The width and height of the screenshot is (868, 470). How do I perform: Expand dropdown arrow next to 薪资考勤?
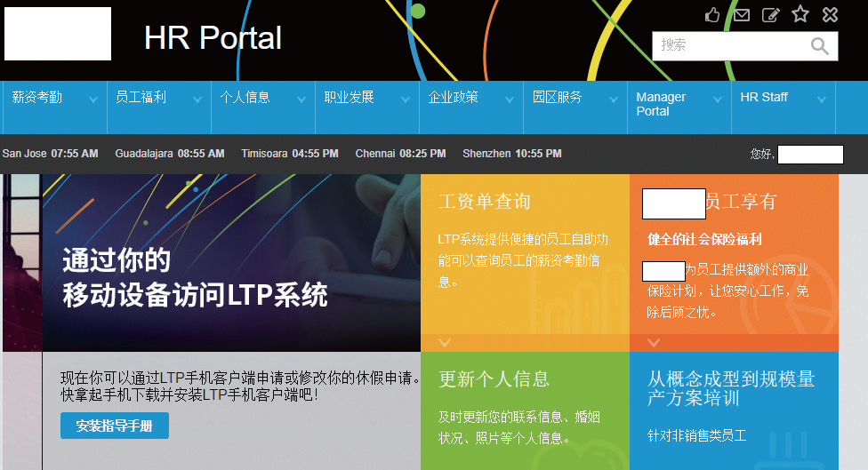pos(93,100)
